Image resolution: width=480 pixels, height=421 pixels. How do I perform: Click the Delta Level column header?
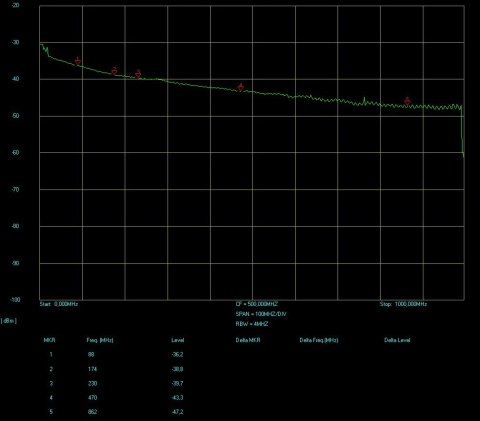[397, 340]
